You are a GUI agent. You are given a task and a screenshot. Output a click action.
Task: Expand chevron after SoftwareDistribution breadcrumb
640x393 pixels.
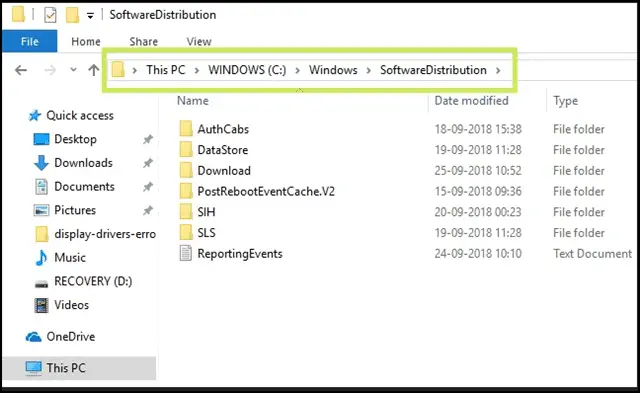(x=498, y=71)
